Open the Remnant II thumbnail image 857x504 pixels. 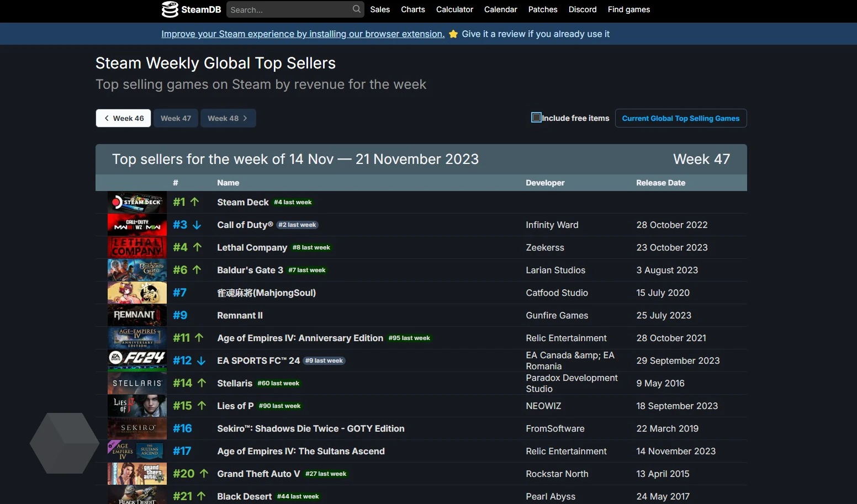137,315
